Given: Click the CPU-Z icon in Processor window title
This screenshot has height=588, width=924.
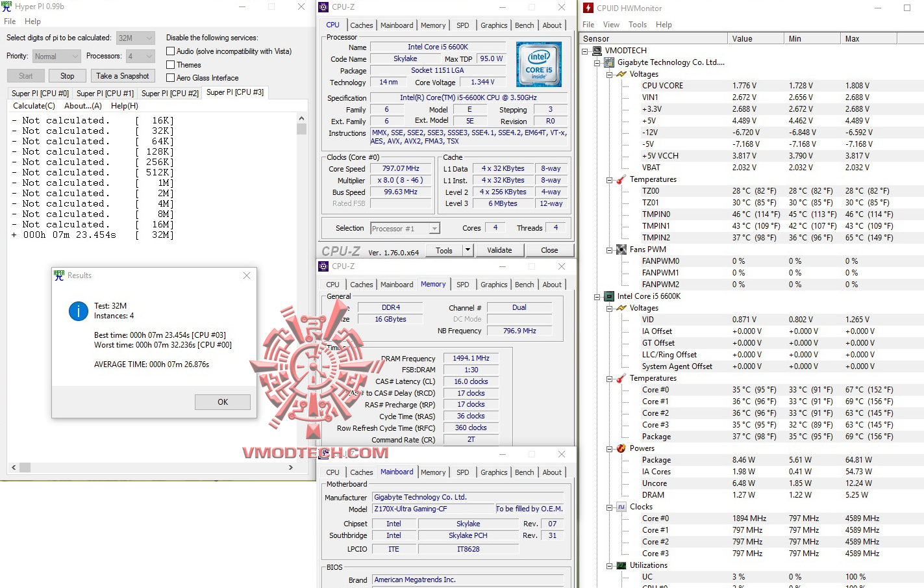Looking at the screenshot, I should coord(323,7).
